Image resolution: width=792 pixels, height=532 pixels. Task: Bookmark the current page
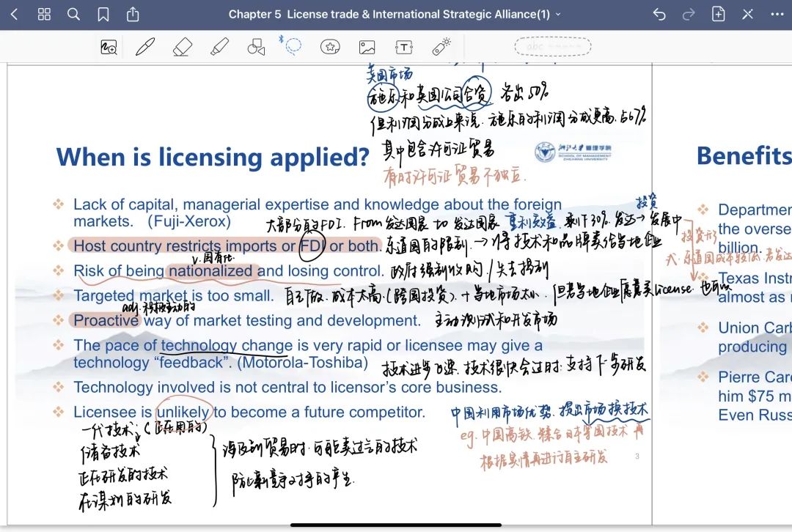(x=103, y=15)
